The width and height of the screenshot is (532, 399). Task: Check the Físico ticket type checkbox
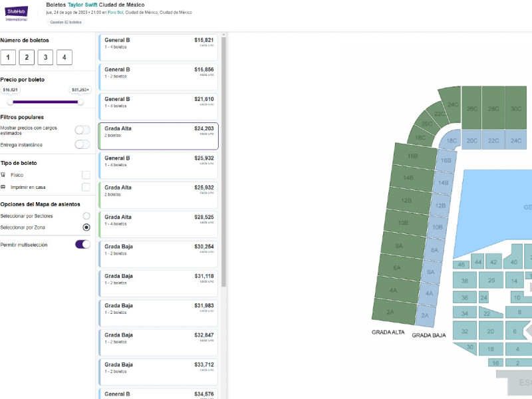pyautogui.click(x=86, y=175)
